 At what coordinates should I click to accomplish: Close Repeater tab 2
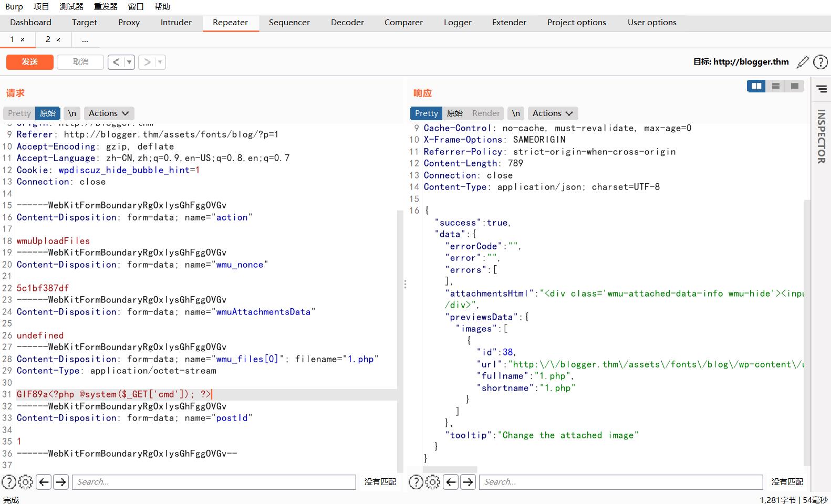click(58, 40)
